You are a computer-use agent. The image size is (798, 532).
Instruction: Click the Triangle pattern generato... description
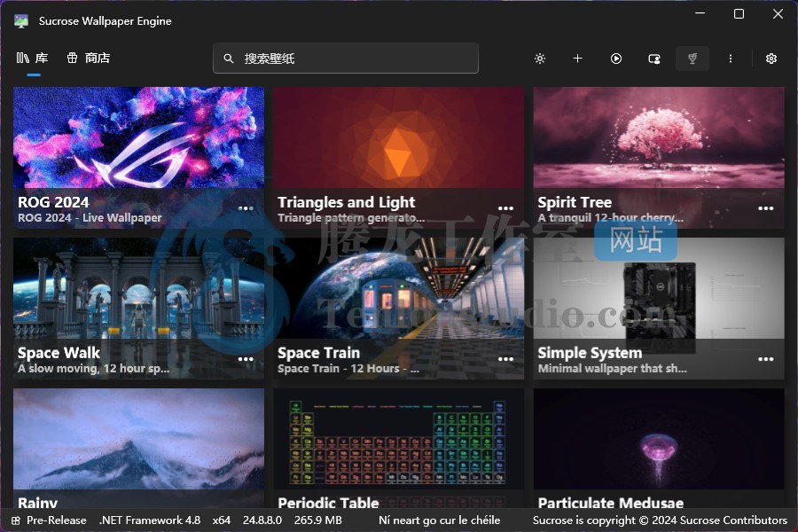(x=351, y=218)
